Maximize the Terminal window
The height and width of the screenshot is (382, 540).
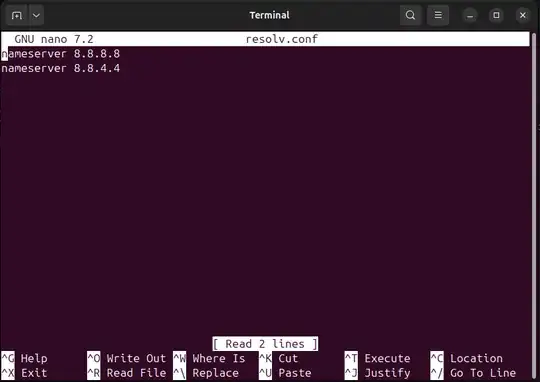[x=496, y=16]
